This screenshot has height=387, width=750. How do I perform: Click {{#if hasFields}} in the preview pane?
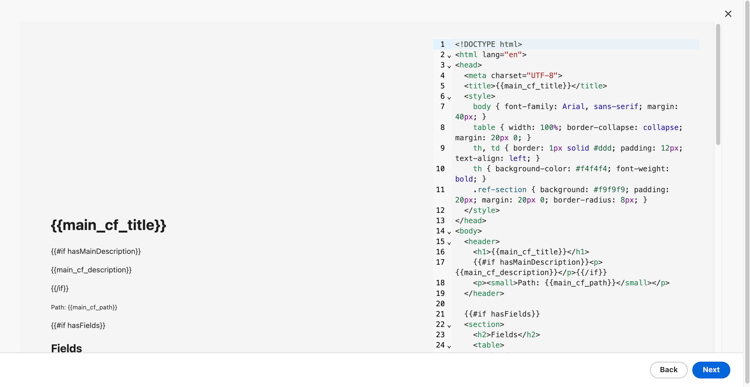click(x=78, y=325)
